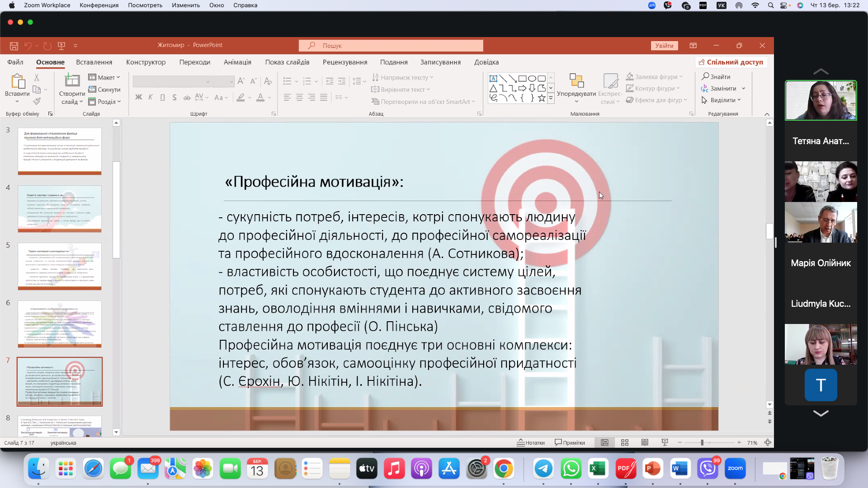Viewport: 868px width, 488px height.
Task: Click the Пошук search field
Action: (391, 46)
